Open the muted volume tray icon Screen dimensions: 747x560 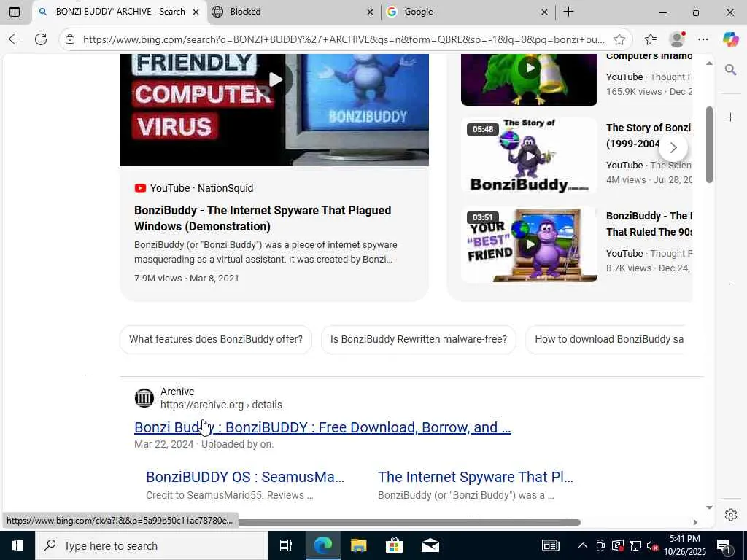point(653,545)
